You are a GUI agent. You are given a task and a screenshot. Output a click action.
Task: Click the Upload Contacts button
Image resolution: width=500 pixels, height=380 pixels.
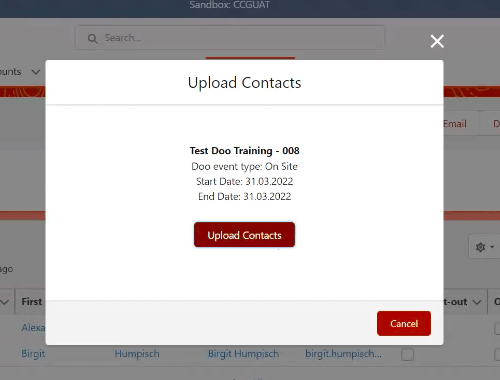tap(244, 235)
